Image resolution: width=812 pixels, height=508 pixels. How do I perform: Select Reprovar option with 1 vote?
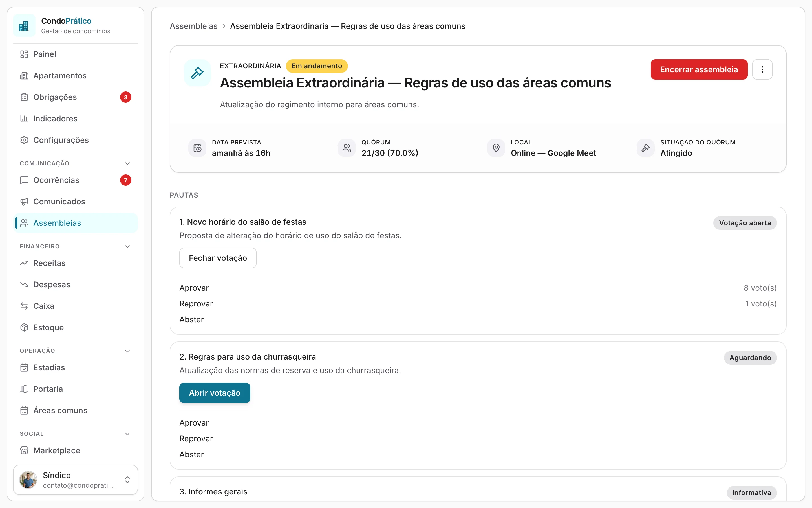tap(478, 304)
